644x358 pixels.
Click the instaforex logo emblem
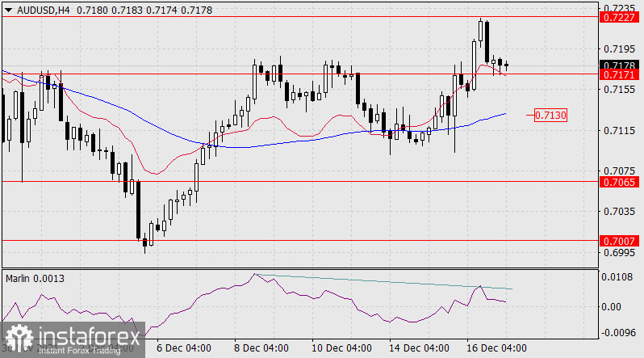coord(19,338)
